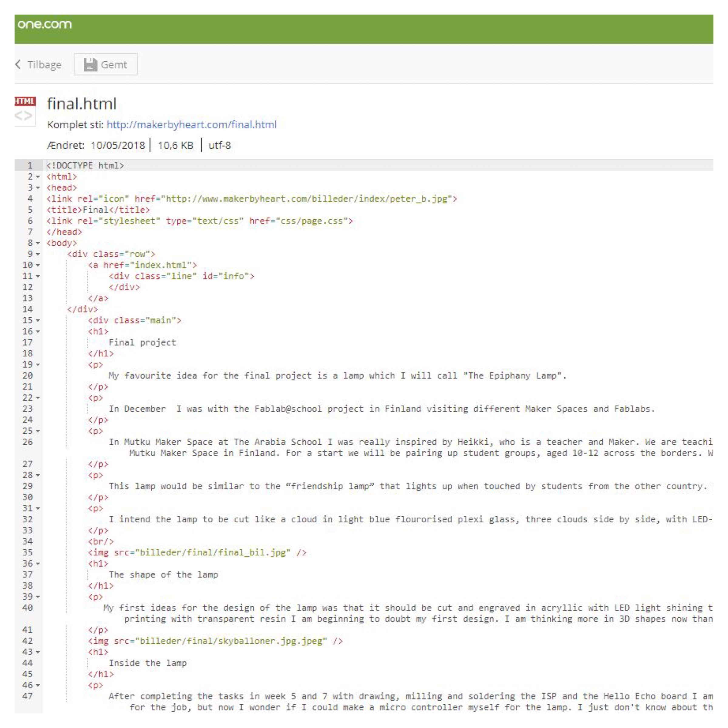This screenshot has height=728, width=728.
Task: Collapse the index.html anchor on line 10
Action: 38,265
